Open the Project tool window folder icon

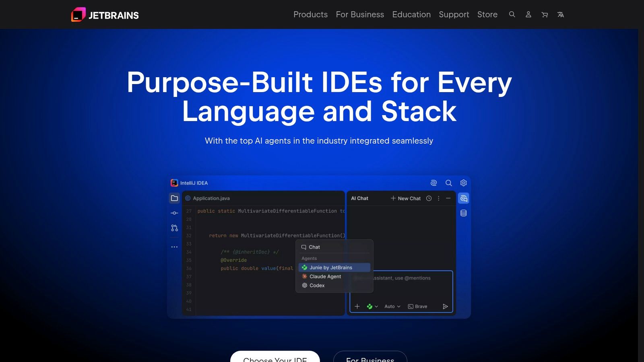pyautogui.click(x=174, y=198)
